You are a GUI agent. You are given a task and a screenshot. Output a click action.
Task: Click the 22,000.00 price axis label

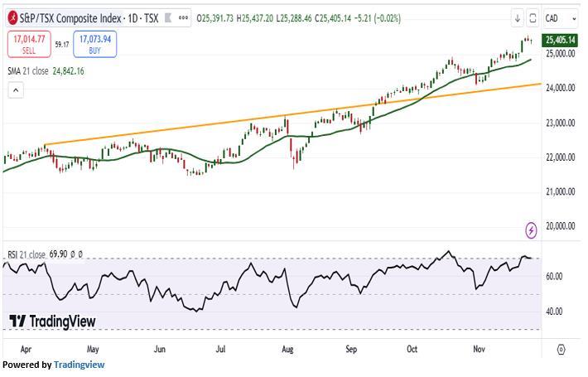tap(559, 157)
